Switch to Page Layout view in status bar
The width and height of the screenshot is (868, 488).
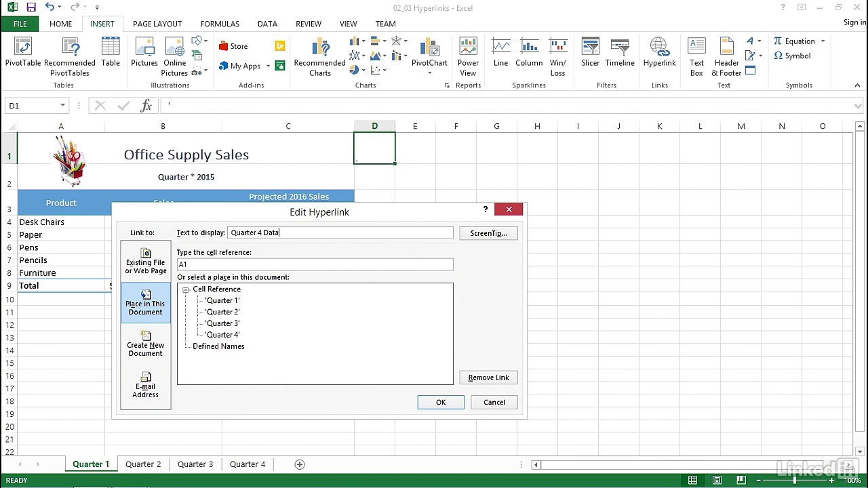point(717,481)
